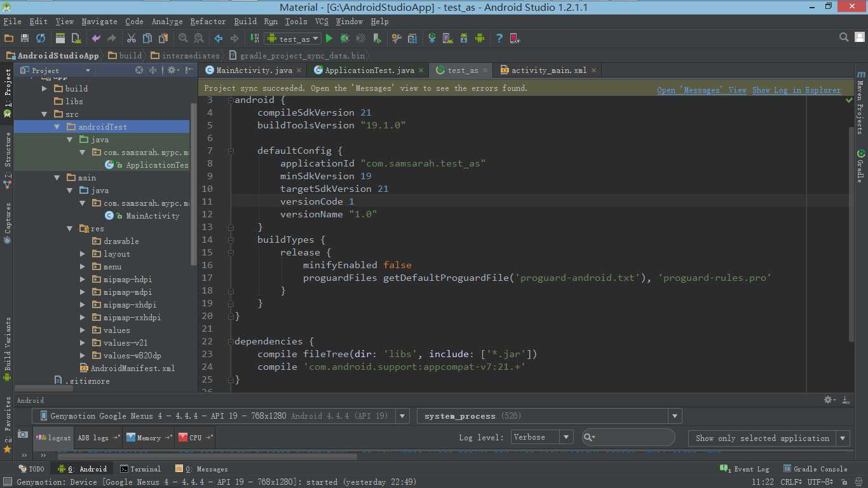Click the Copy toolbar icon
This screenshot has width=868, height=488.
(x=147, y=39)
